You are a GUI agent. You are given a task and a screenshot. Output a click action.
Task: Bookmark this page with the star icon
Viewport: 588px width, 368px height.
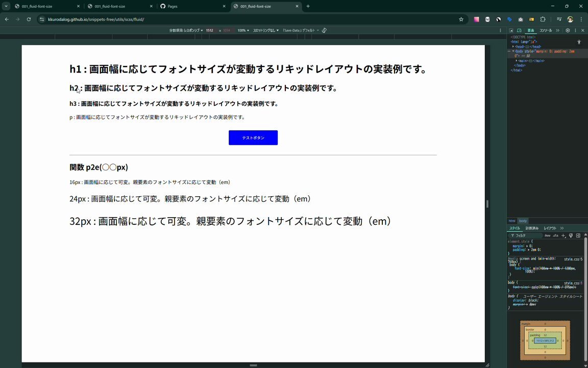coord(461,19)
